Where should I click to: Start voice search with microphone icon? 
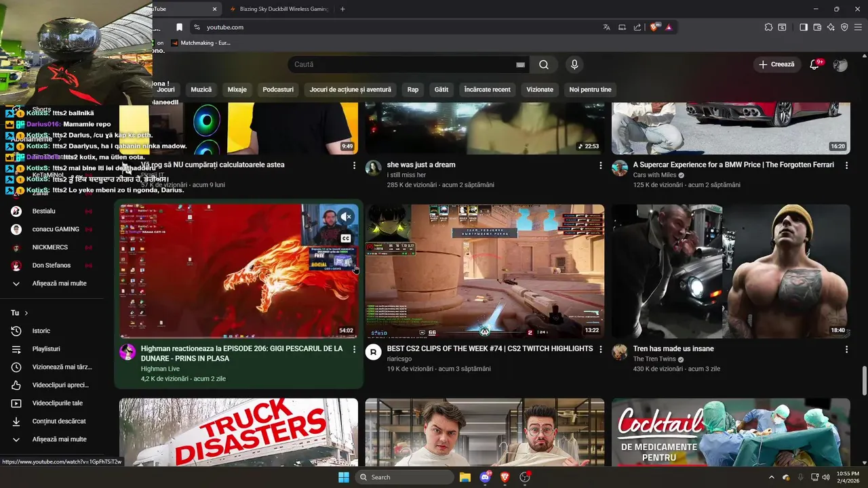pyautogui.click(x=574, y=64)
